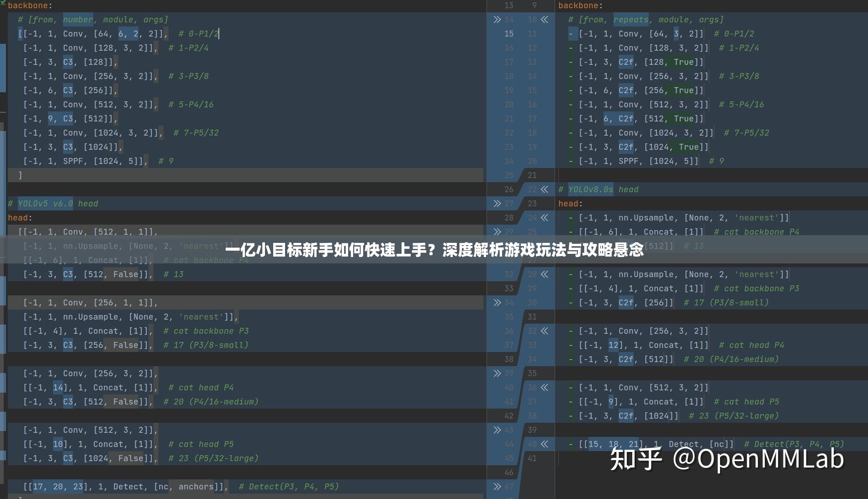The width and height of the screenshot is (868, 499).
Task: Click the << arrow beside right line 22
Action: click(x=544, y=189)
